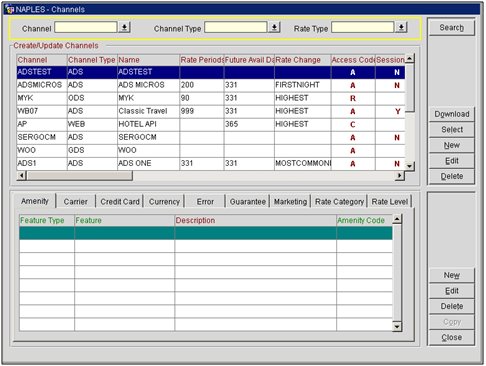Select the ADSTEST channel row
Viewport: 486px width, 366px height.
click(x=211, y=72)
